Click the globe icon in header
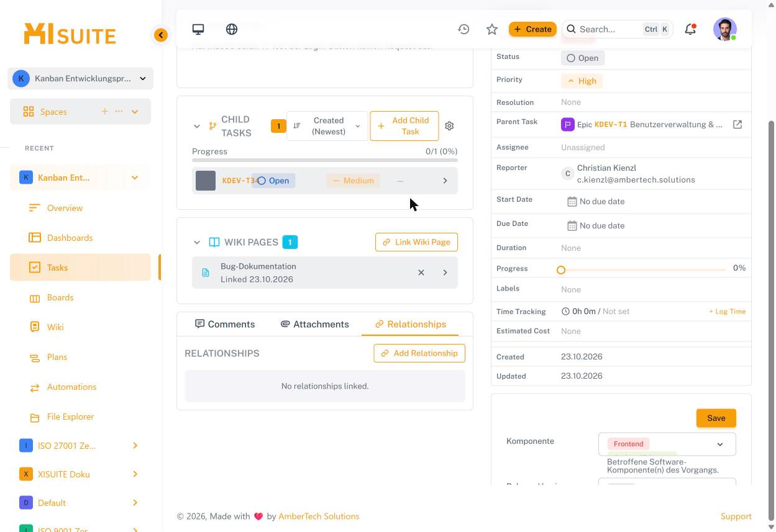 pos(232,29)
